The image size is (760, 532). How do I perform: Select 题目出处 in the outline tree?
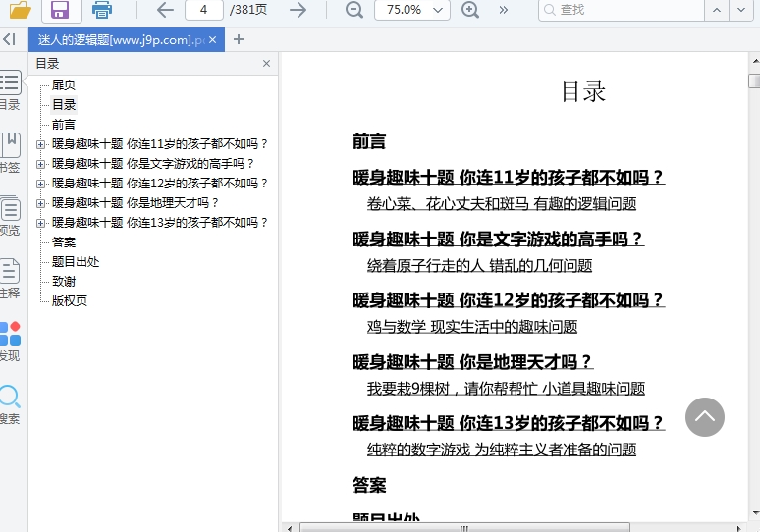(x=76, y=262)
